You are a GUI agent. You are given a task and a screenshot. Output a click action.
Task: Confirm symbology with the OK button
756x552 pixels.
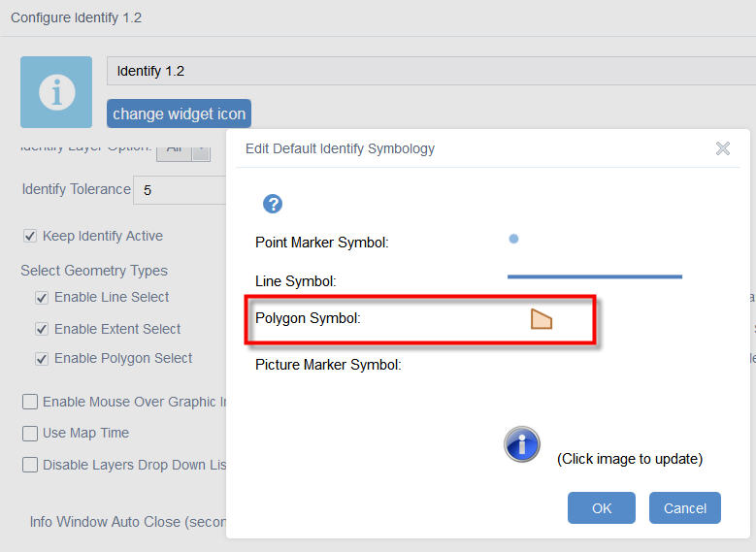602,508
